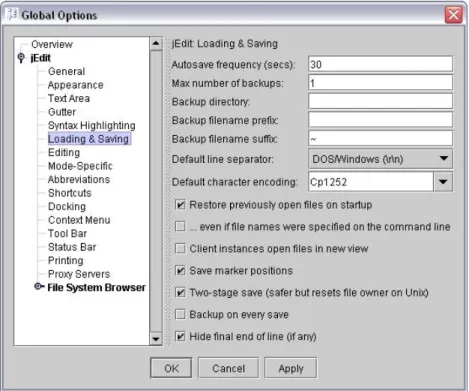Image resolution: width=469 pixels, height=391 pixels.
Task: Click the tree vertical scrollbar track
Action: point(156,192)
